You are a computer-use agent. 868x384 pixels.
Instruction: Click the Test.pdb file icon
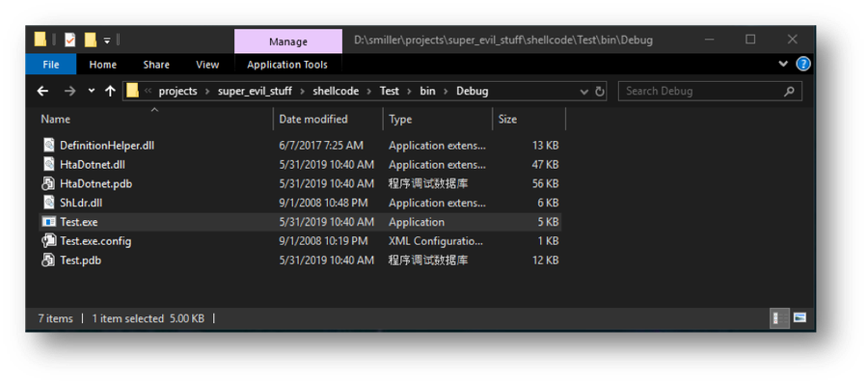50,260
